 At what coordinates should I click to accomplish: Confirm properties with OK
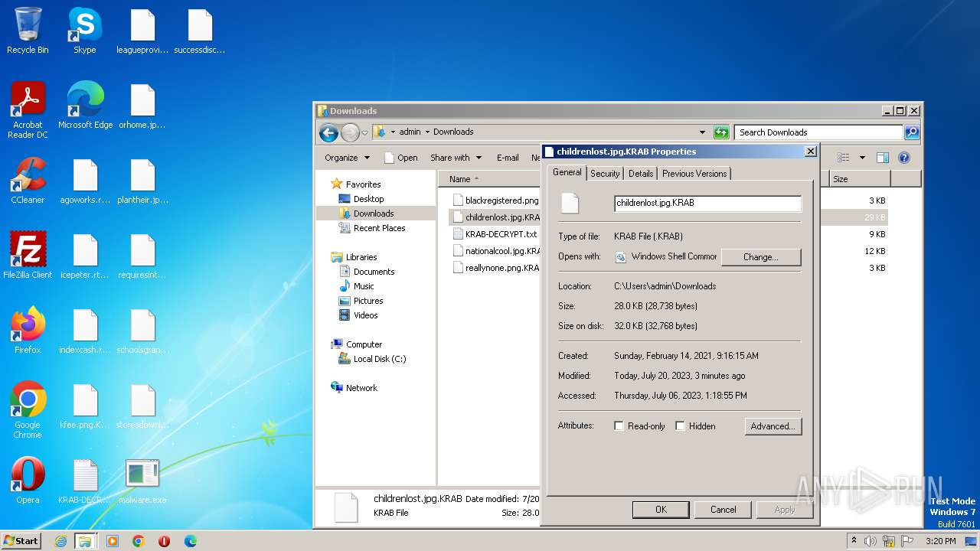click(x=661, y=510)
